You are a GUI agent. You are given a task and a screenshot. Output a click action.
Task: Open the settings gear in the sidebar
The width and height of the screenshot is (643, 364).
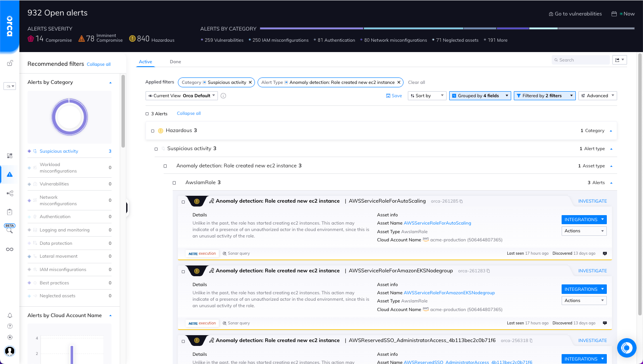[x=9, y=337]
